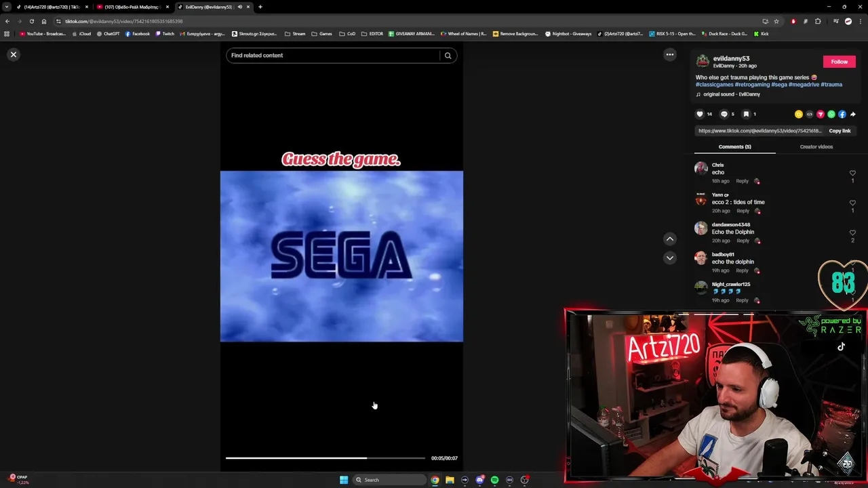Screen dimensions: 868x488
Task: Expand the Stream bookmarks folder
Action: coord(295,34)
